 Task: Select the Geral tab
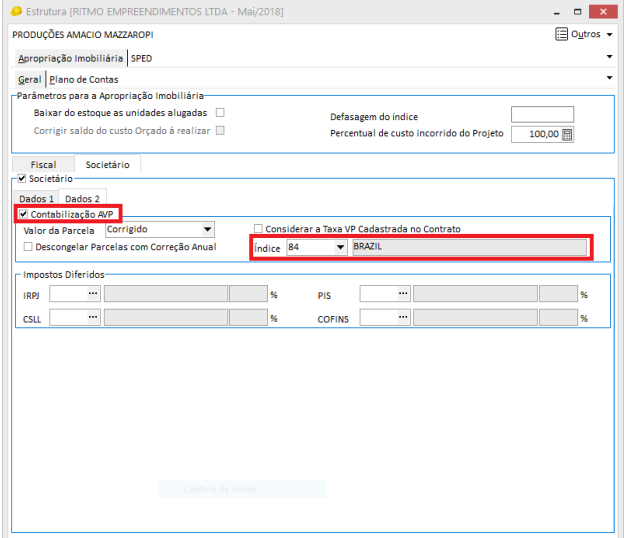tap(29, 80)
